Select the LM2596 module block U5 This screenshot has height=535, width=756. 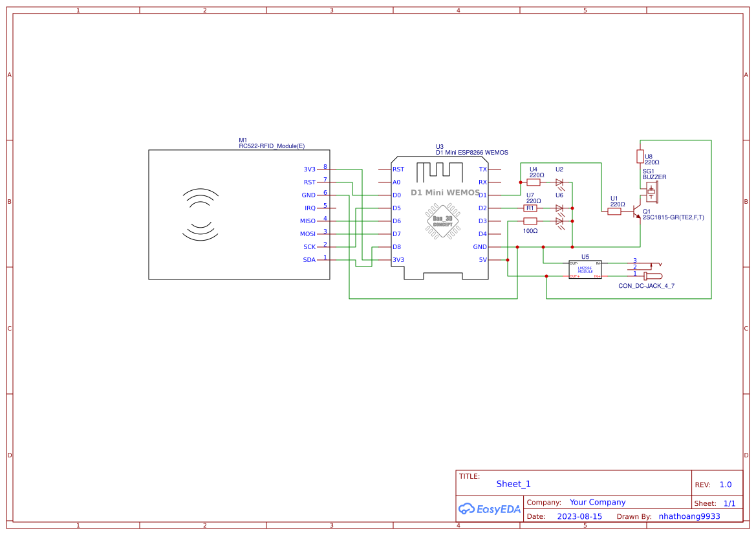[585, 268]
